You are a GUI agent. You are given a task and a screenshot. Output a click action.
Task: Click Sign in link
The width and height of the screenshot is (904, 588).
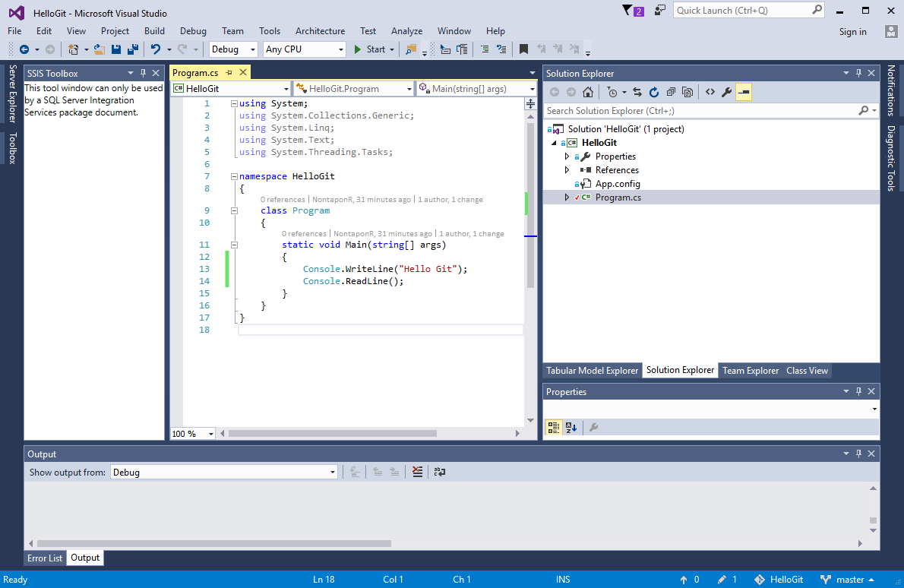coord(852,32)
